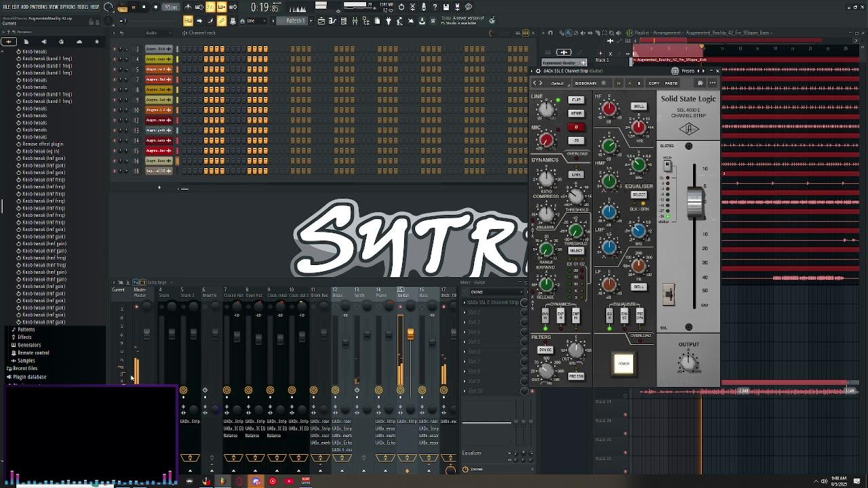Open the Mixer view icon
The image size is (868, 488).
pyautogui.click(x=355, y=21)
